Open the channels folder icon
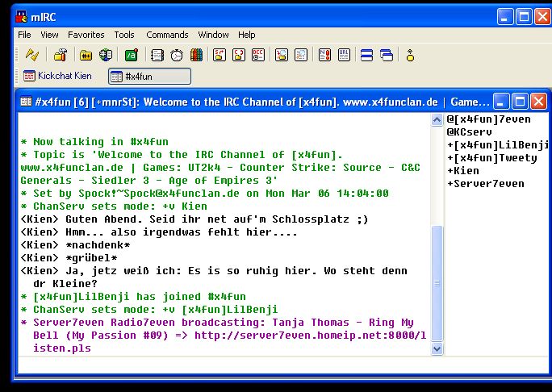Screen dimensions: 552x392 [x=85, y=55]
